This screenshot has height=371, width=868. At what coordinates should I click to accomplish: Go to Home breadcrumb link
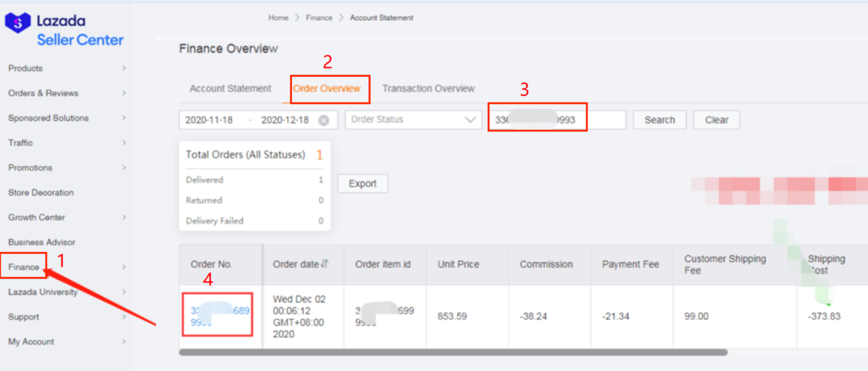[278, 17]
